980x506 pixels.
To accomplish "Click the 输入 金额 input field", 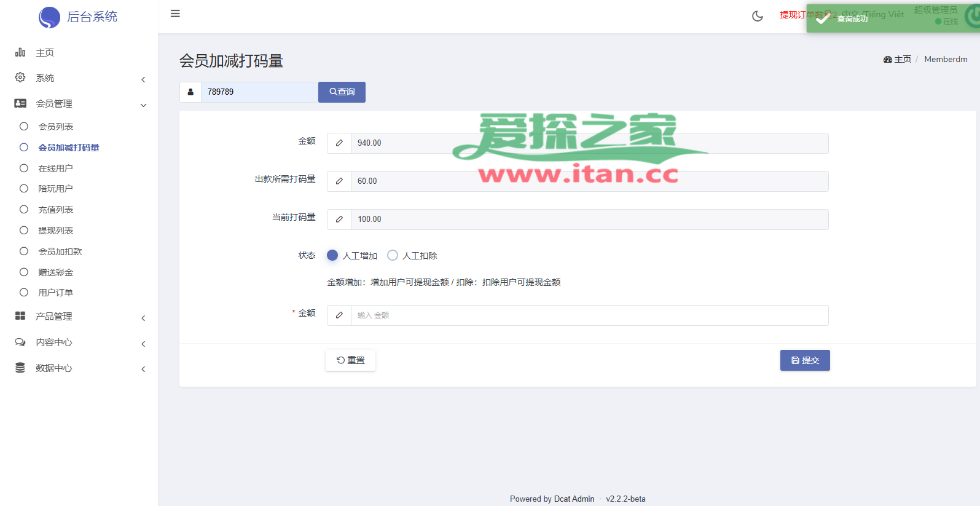I will 589,315.
